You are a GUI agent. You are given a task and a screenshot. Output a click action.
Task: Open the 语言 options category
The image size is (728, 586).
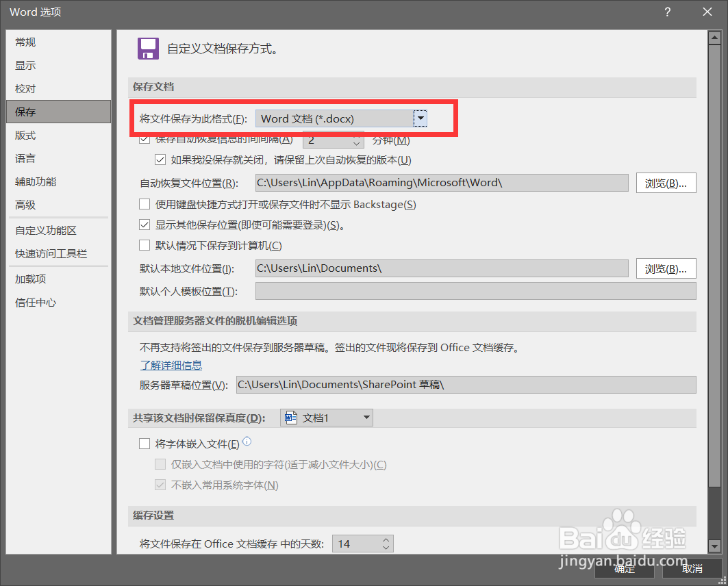pyautogui.click(x=58, y=158)
